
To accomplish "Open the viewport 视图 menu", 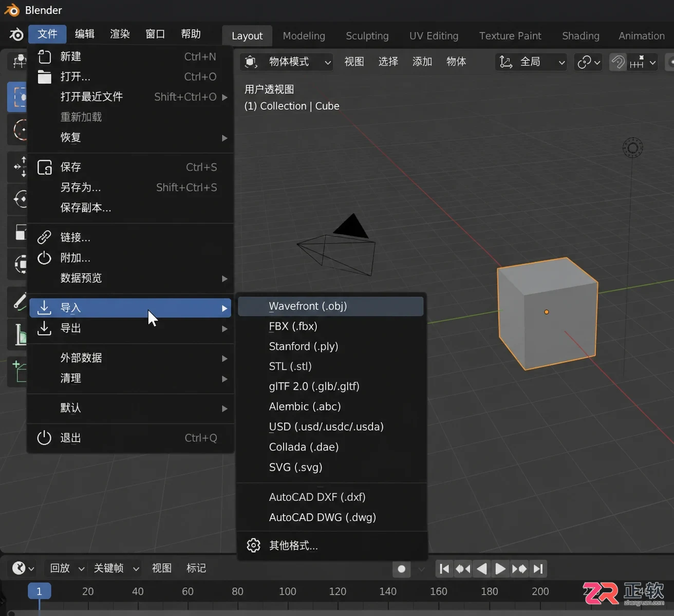I will [x=354, y=62].
